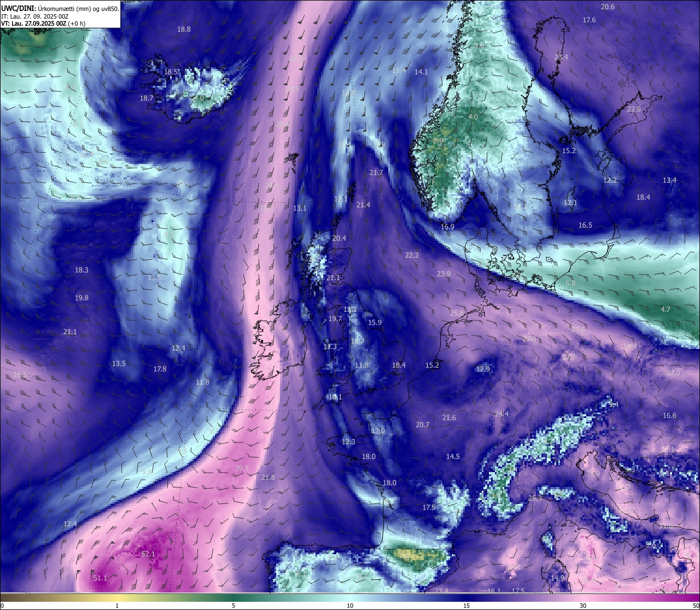Click the 23.9 value label
The width and height of the screenshot is (700, 610).
444,274
